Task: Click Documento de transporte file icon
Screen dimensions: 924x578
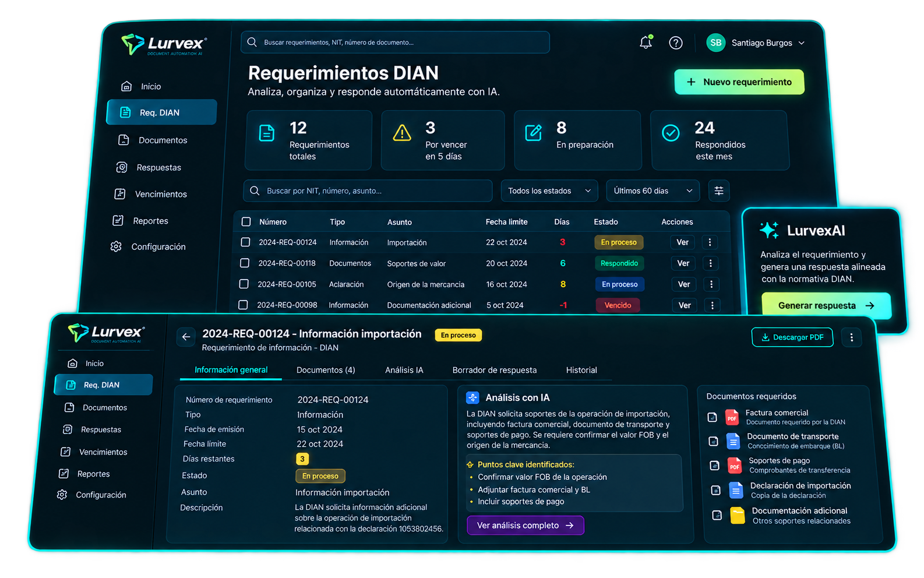Action: point(733,441)
